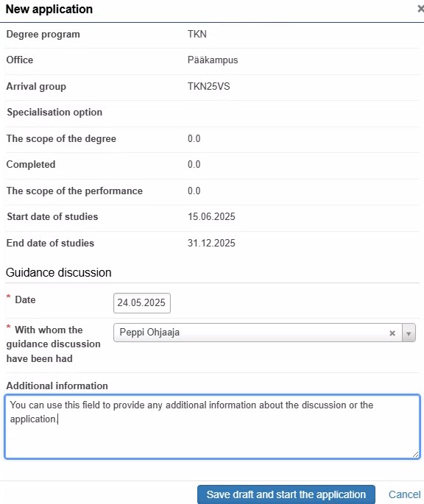This screenshot has height=504, width=424.
Task: Click the guidance discussion Date field
Action: [x=142, y=303]
